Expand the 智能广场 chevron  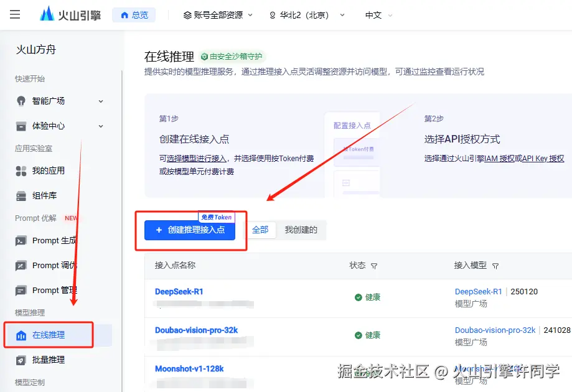(101, 101)
